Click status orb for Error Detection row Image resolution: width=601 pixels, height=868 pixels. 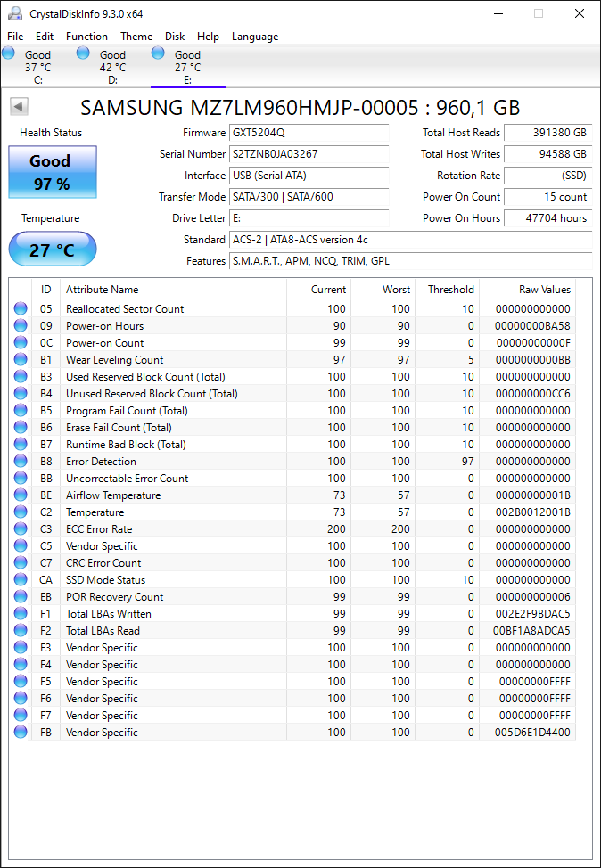21,461
